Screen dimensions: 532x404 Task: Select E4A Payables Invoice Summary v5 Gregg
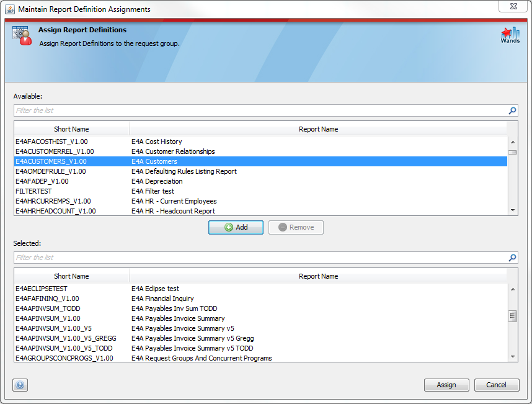tap(260, 338)
